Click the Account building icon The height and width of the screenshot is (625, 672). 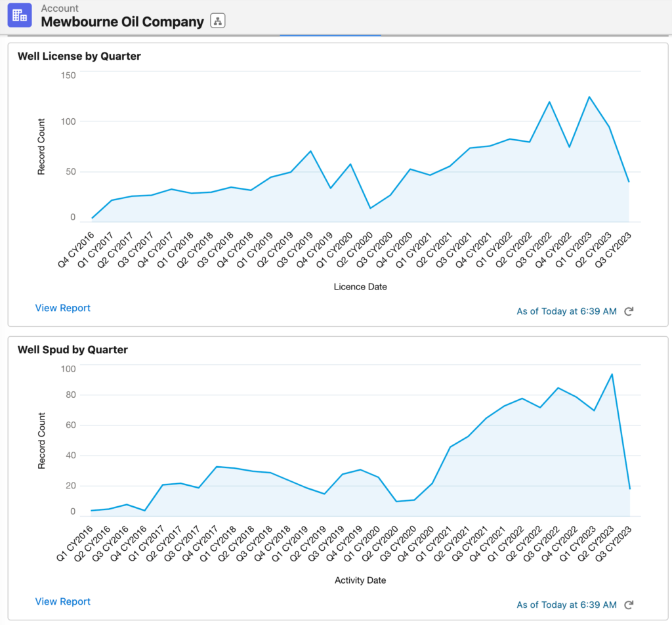pos(20,16)
